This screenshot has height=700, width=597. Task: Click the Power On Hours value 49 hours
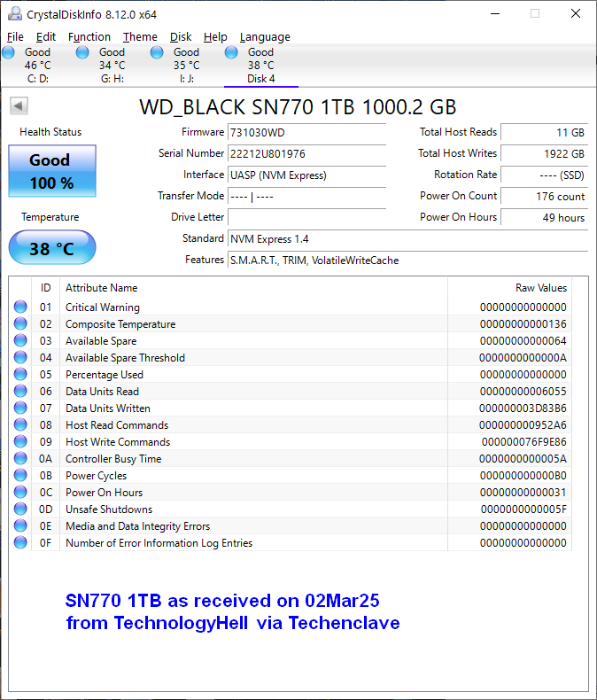545,217
